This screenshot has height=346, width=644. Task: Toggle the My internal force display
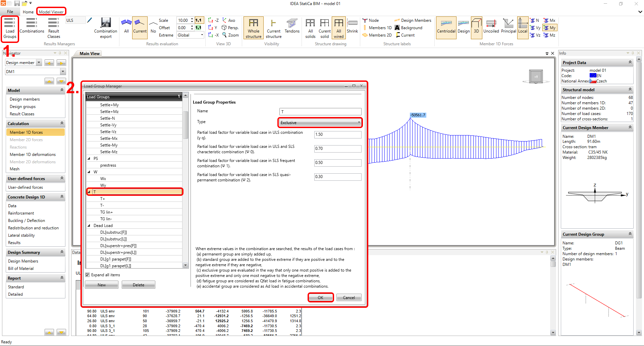(549, 28)
